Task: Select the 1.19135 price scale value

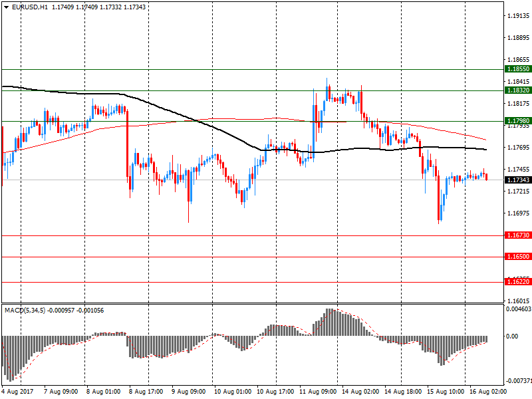Action: [x=518, y=15]
